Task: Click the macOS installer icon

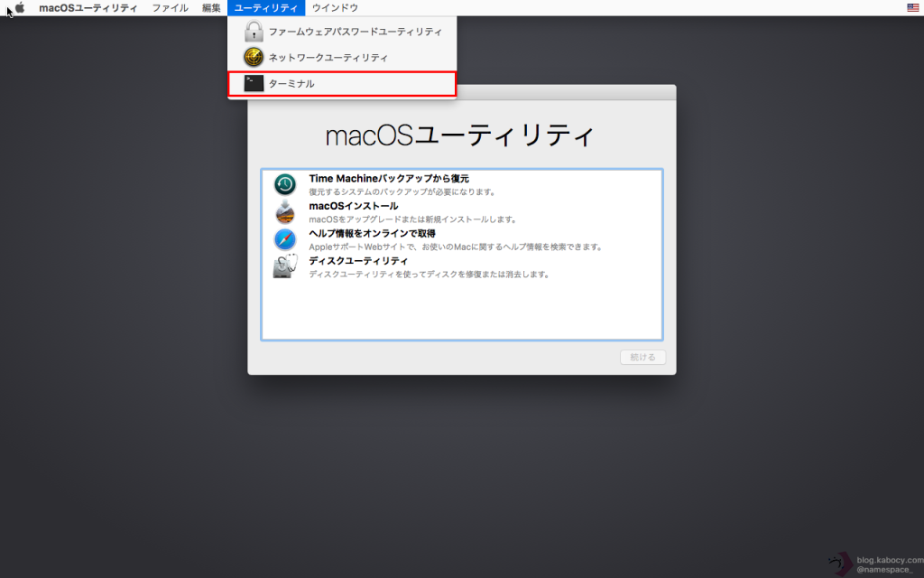Action: pos(285,212)
